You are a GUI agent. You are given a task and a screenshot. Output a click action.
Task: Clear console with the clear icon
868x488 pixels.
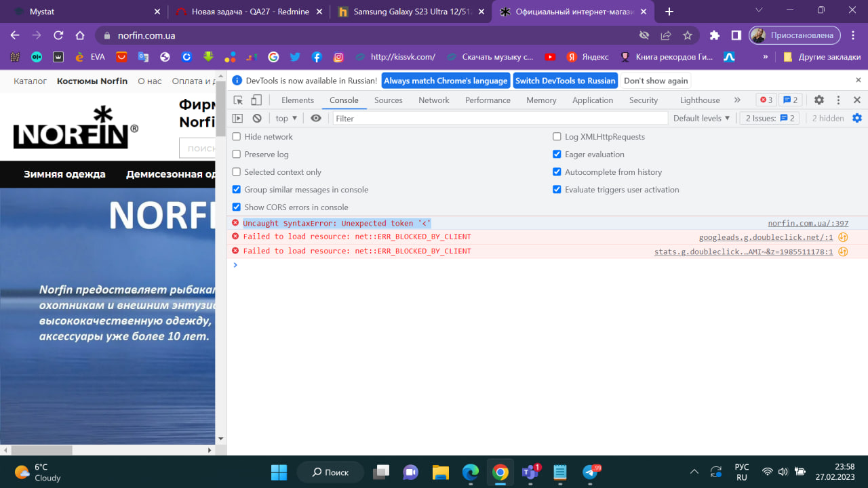257,119
